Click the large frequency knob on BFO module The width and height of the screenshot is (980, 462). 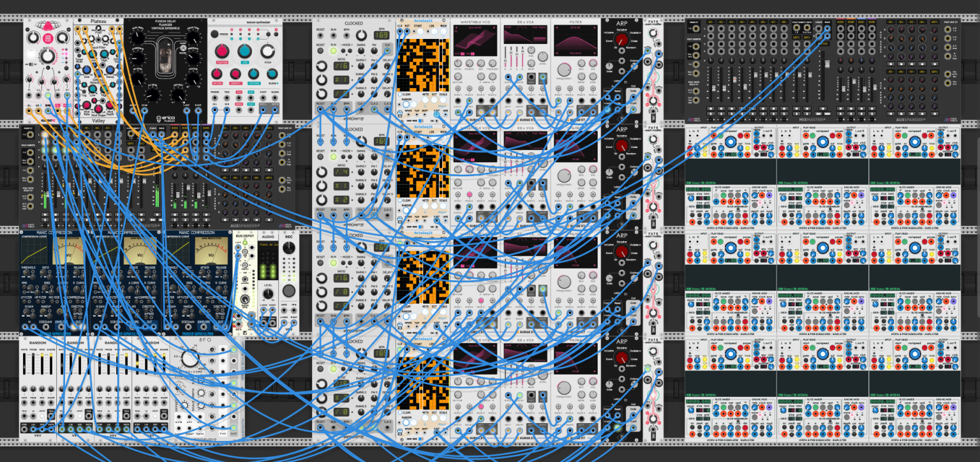click(x=190, y=359)
